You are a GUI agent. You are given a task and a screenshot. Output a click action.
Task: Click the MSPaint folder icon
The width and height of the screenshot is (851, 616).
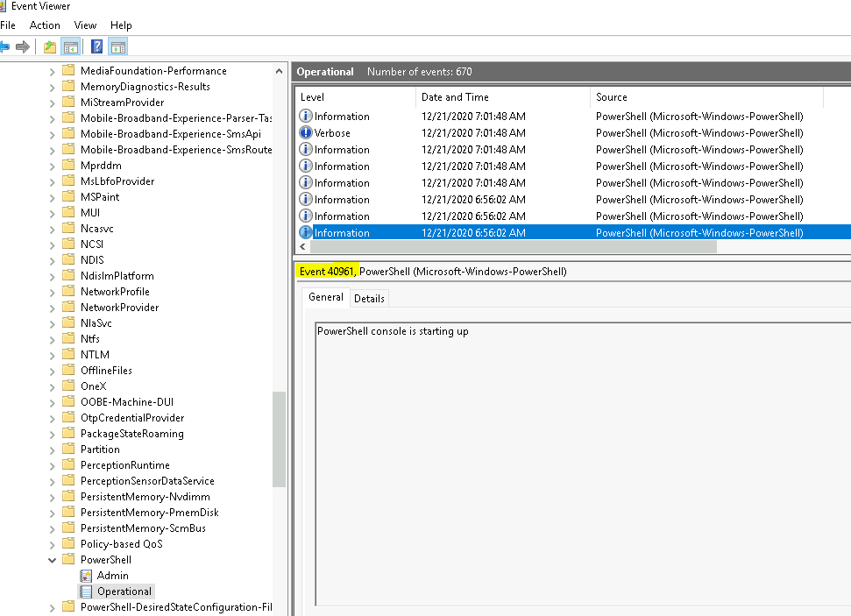click(x=68, y=196)
